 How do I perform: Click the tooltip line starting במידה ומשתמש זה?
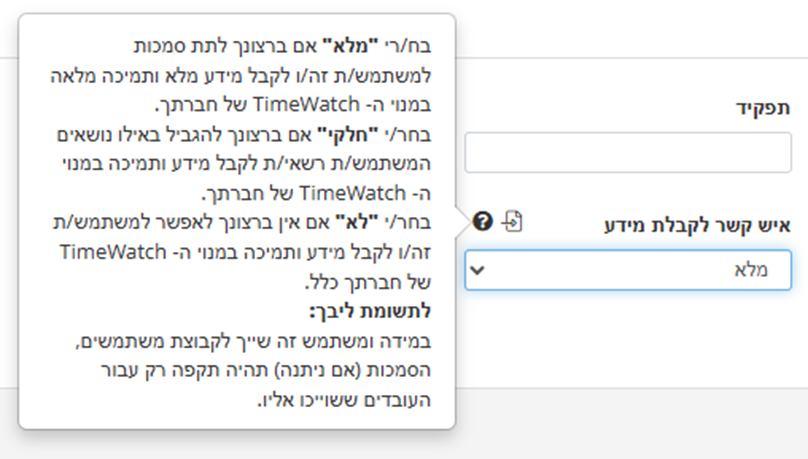(x=253, y=341)
